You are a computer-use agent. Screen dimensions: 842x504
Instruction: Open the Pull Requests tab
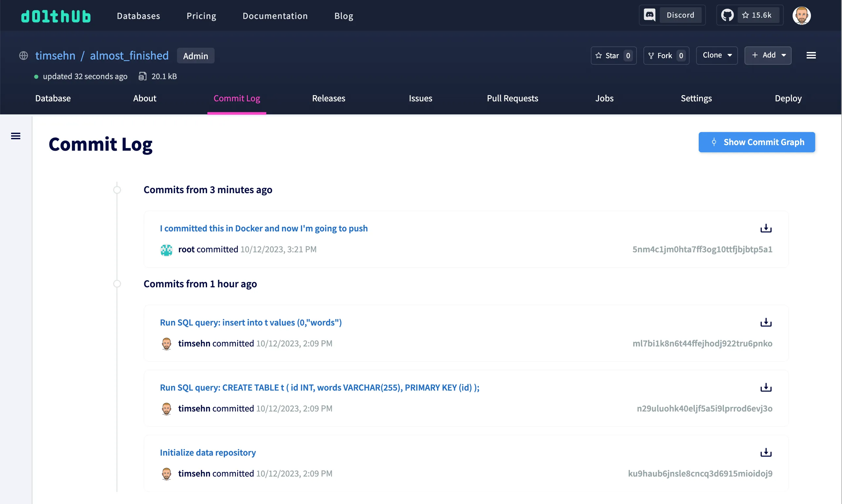[512, 98]
